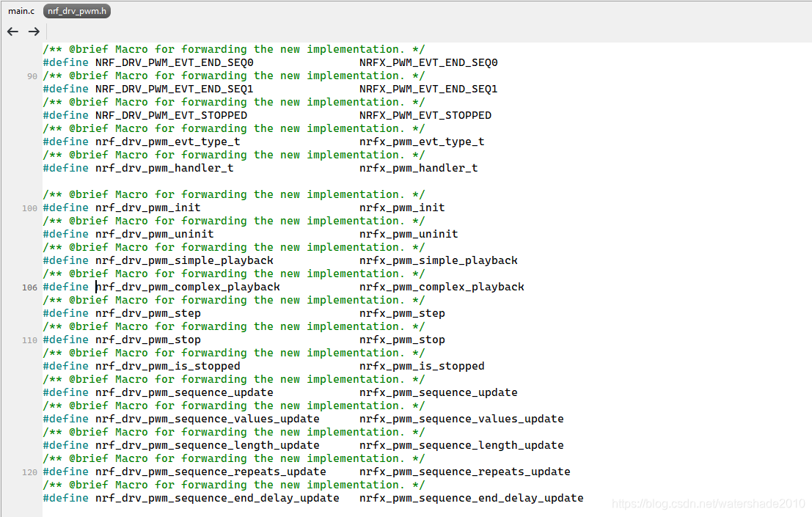The width and height of the screenshot is (812, 517).
Task: Click the @brief comment above nrf_drv_pwm_init
Action: pyautogui.click(x=233, y=194)
